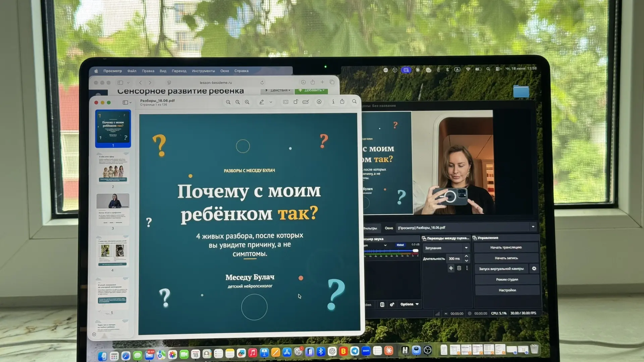
Task: Zoom out in the Preview PDF toolbar
Action: [228, 102]
